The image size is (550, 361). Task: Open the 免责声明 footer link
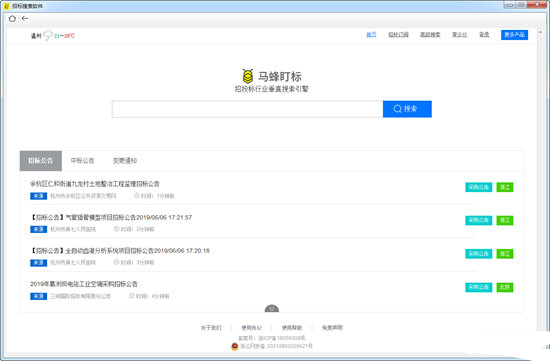[332, 328]
